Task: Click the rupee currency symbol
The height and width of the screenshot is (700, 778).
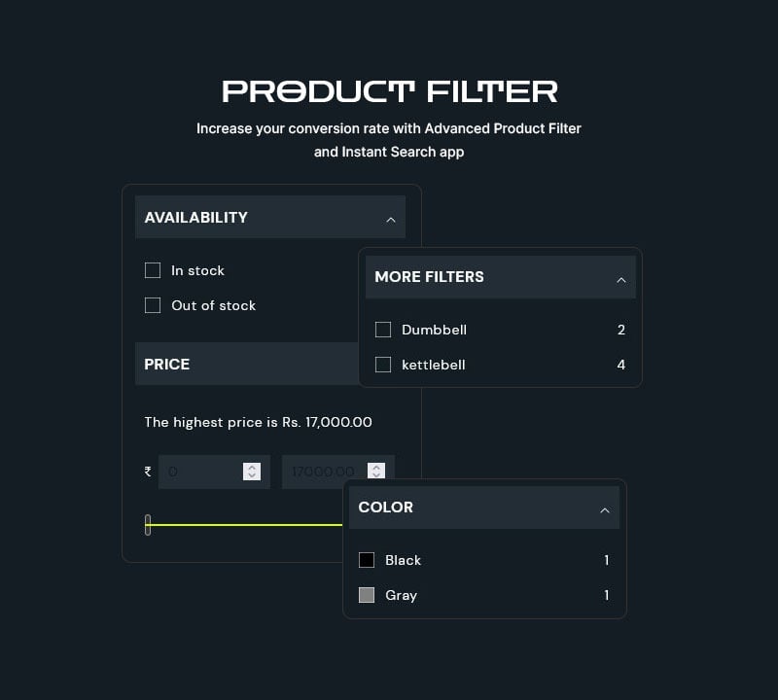Action: tap(147, 472)
